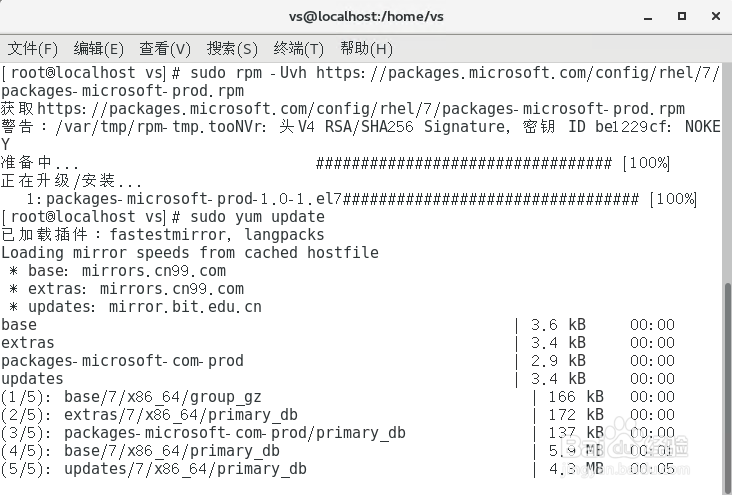Image resolution: width=732 pixels, height=495 pixels.
Task: Open the 文件(F) menu
Action: [33, 48]
